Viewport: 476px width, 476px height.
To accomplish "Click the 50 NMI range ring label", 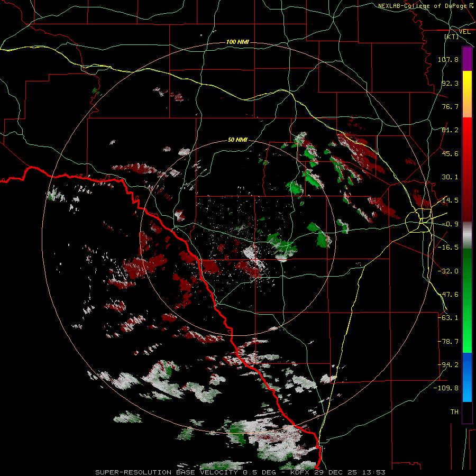I will pos(237,140).
